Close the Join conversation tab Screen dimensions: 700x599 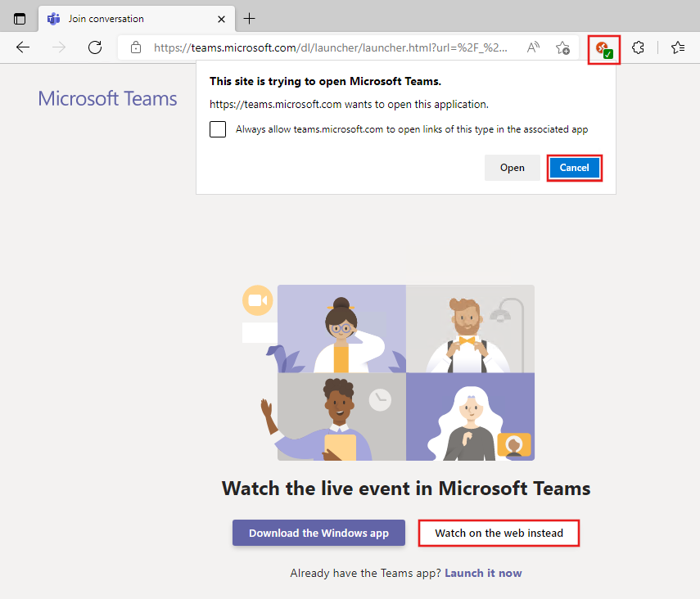221,19
